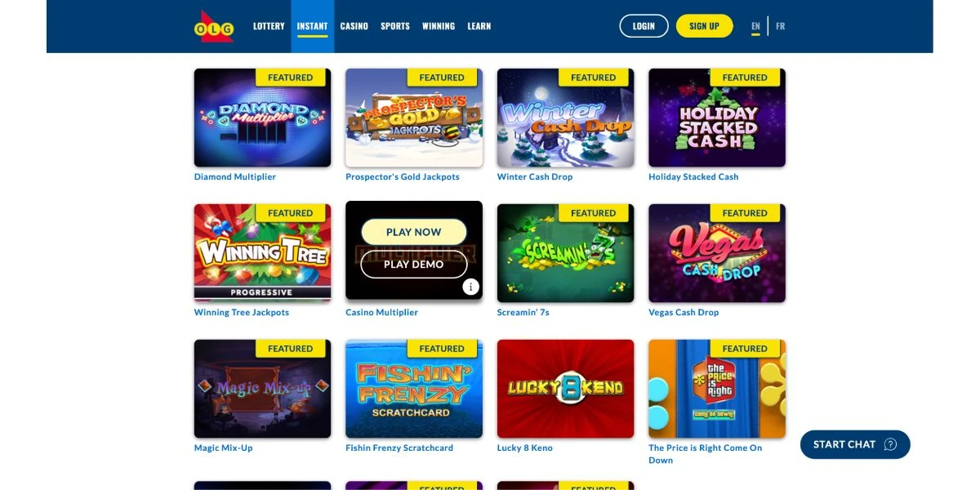
Task: Click the Login button
Action: point(644,26)
